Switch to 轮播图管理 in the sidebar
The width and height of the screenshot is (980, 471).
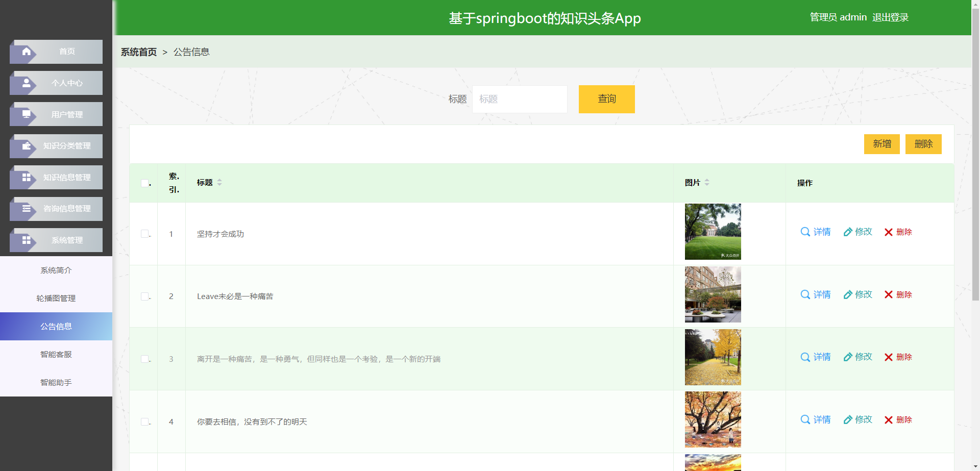pyautogui.click(x=56, y=298)
